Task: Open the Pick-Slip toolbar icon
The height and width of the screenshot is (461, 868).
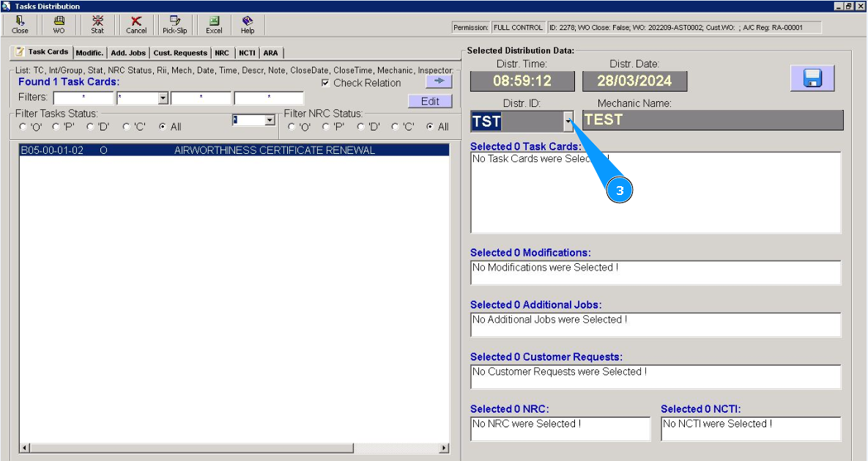Action: [175, 25]
